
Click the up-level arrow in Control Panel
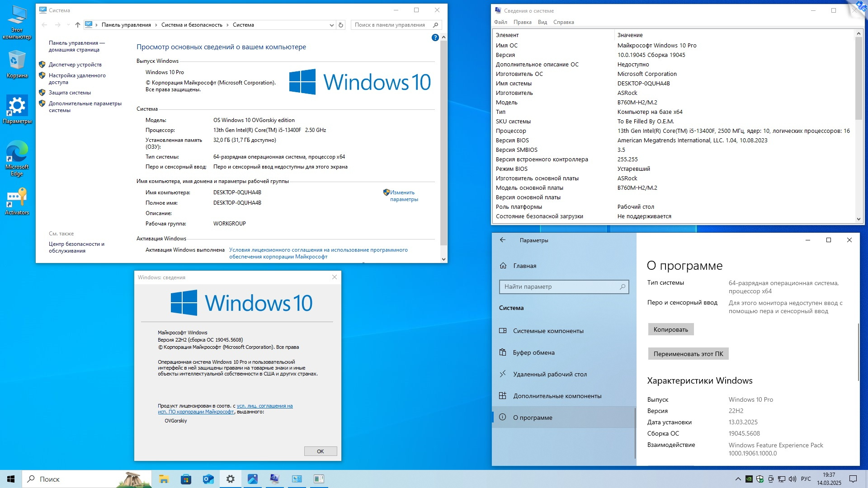(x=78, y=25)
